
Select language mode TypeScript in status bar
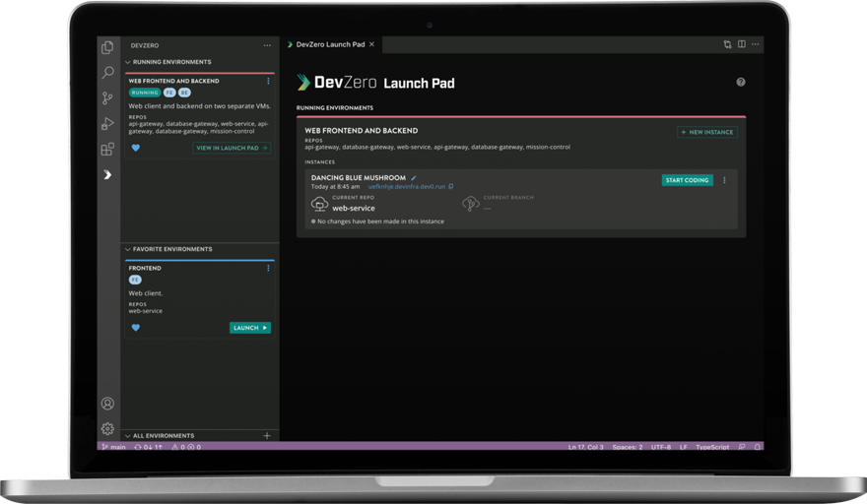[712, 447]
